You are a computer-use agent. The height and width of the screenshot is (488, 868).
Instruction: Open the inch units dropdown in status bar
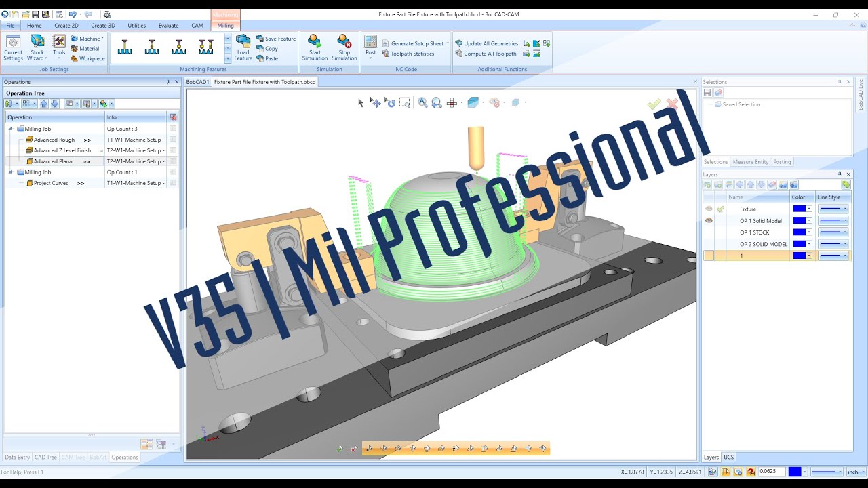(856, 472)
